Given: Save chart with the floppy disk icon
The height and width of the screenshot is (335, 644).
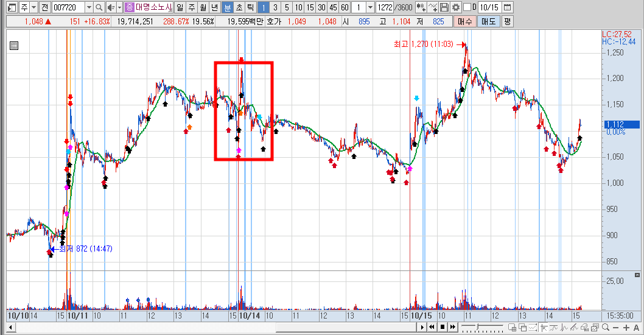Looking at the screenshot, I should point(444,7).
